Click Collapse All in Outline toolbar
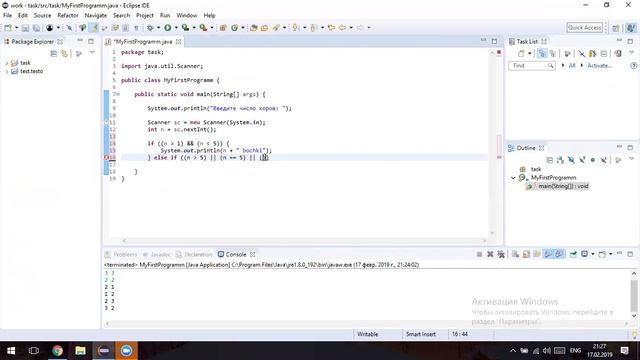The width and height of the screenshot is (640, 360). 549,160
